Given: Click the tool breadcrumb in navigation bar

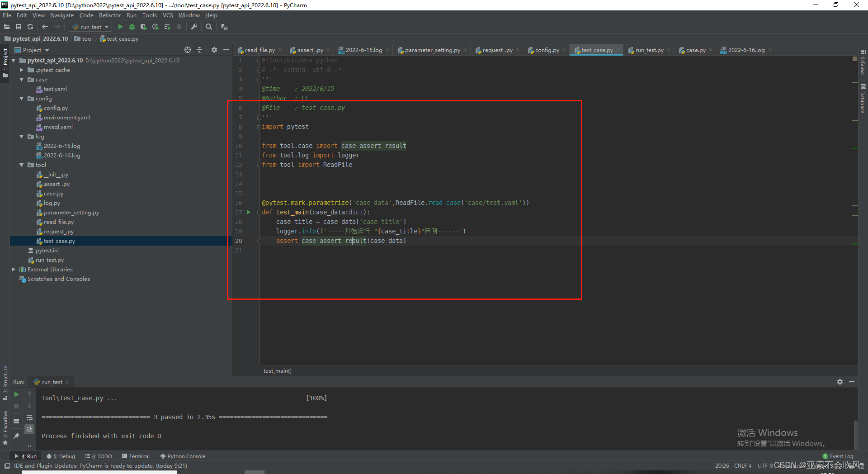Looking at the screenshot, I should click(x=84, y=39).
